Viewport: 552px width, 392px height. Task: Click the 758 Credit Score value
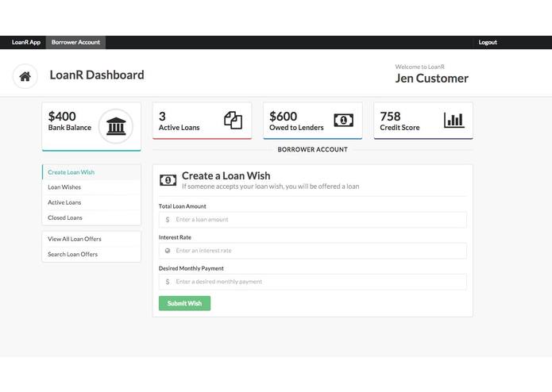pyautogui.click(x=390, y=117)
